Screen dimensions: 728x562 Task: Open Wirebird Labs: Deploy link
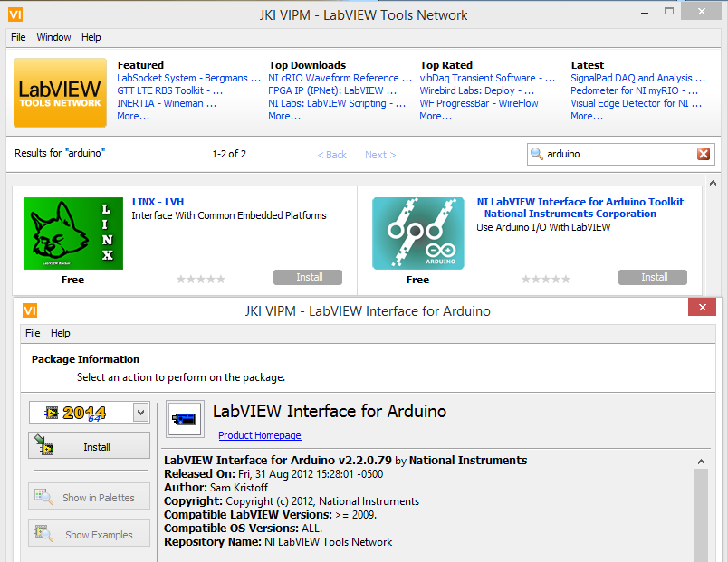[477, 90]
